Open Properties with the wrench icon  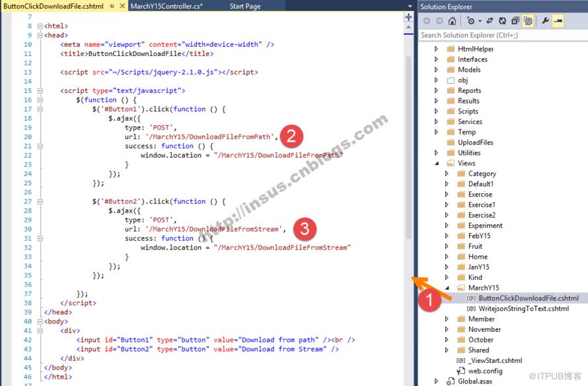pyautogui.click(x=545, y=21)
